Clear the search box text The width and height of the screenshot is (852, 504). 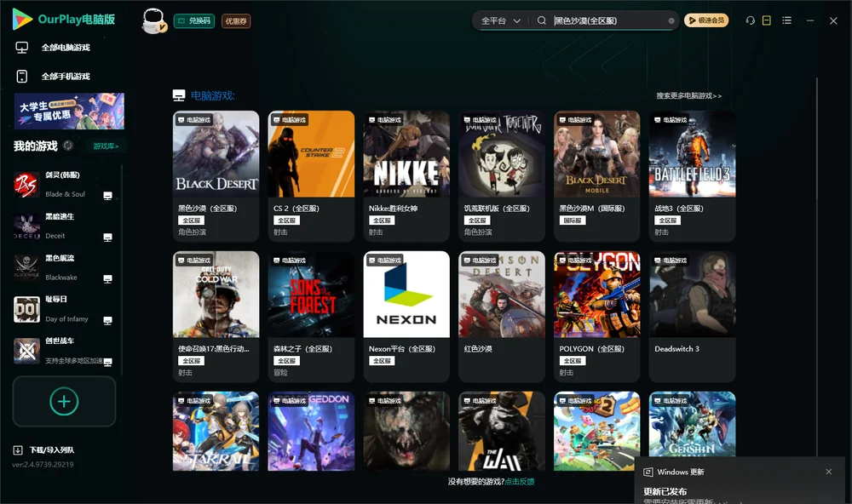click(x=671, y=21)
